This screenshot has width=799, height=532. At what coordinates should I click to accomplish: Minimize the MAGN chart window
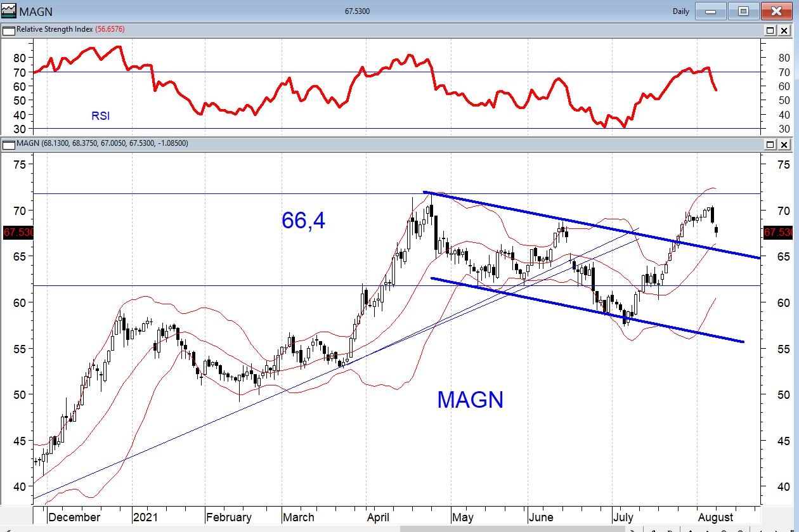tap(710, 11)
